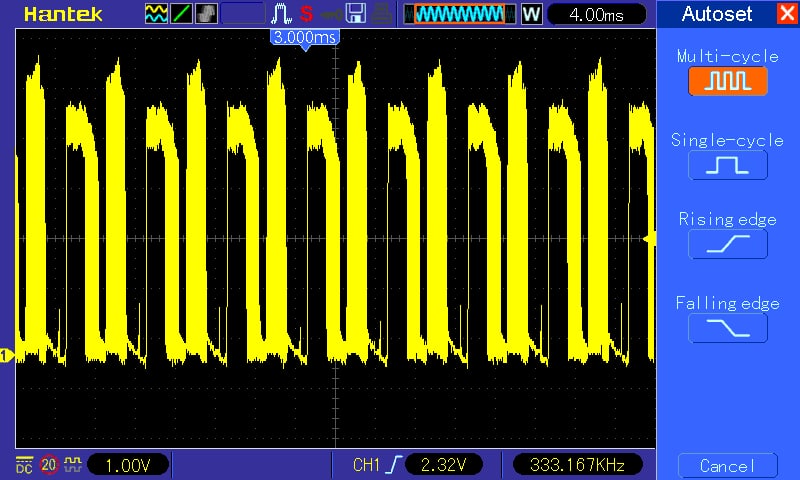This screenshot has height=480, width=800.
Task: Close the Autoset menu with the X
Action: pyautogui.click(x=786, y=14)
